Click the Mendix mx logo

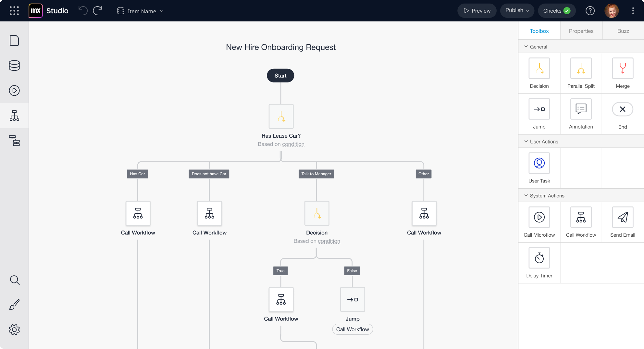[36, 11]
